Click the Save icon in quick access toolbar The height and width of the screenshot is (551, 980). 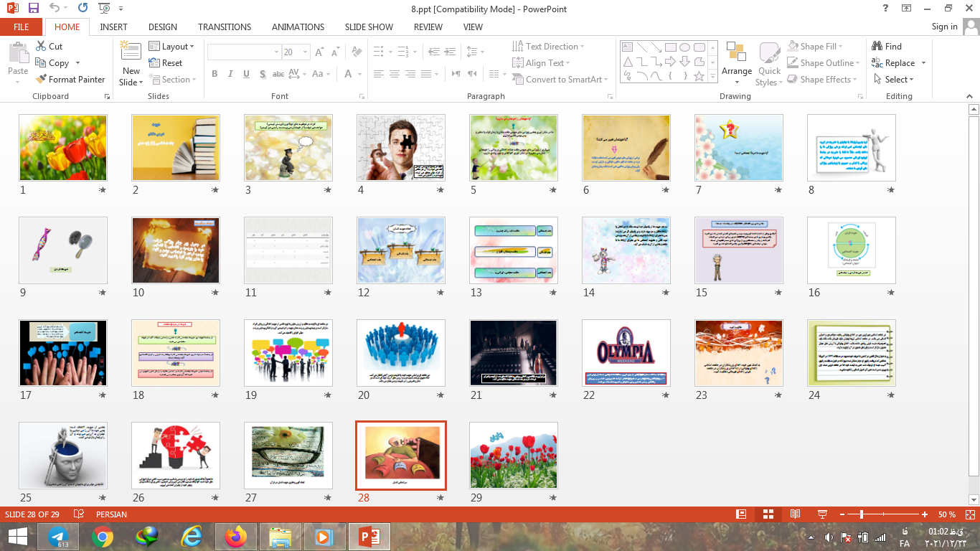tap(34, 9)
